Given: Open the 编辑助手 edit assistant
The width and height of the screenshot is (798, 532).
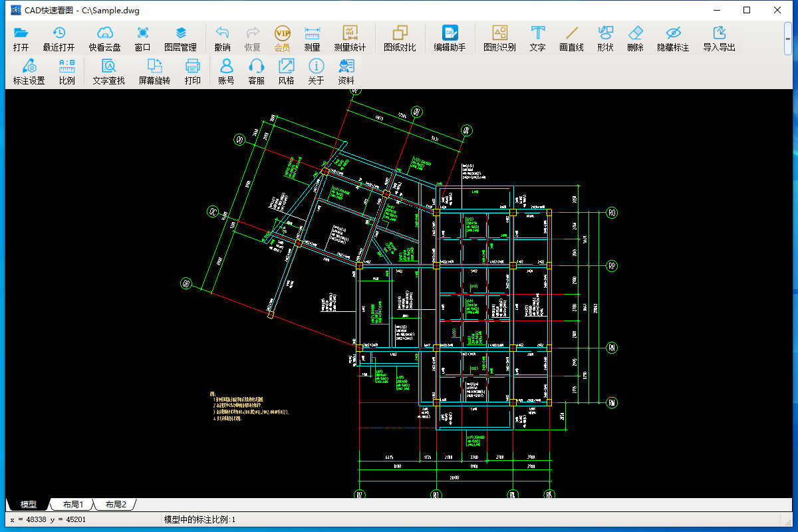Looking at the screenshot, I should click(450, 39).
